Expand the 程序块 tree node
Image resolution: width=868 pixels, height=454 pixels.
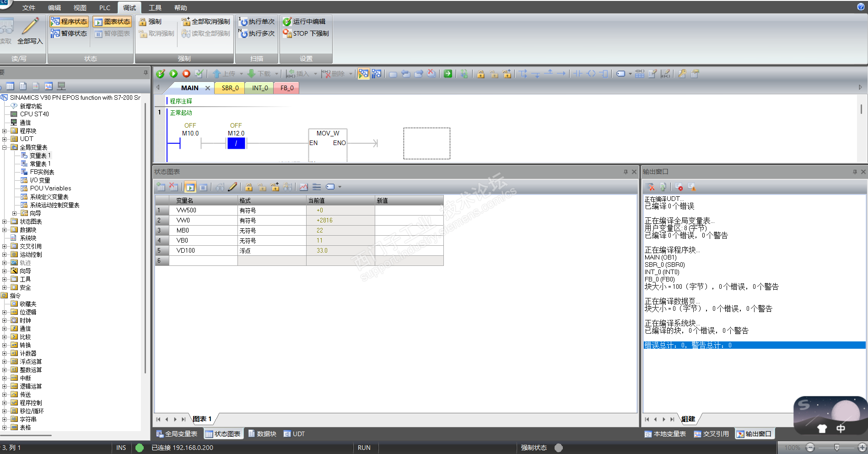click(4, 131)
